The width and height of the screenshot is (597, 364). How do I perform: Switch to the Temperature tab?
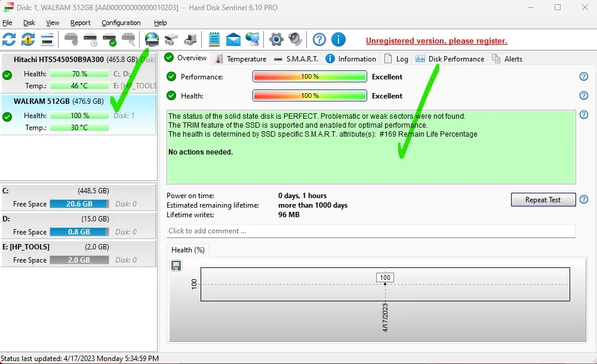[241, 59]
